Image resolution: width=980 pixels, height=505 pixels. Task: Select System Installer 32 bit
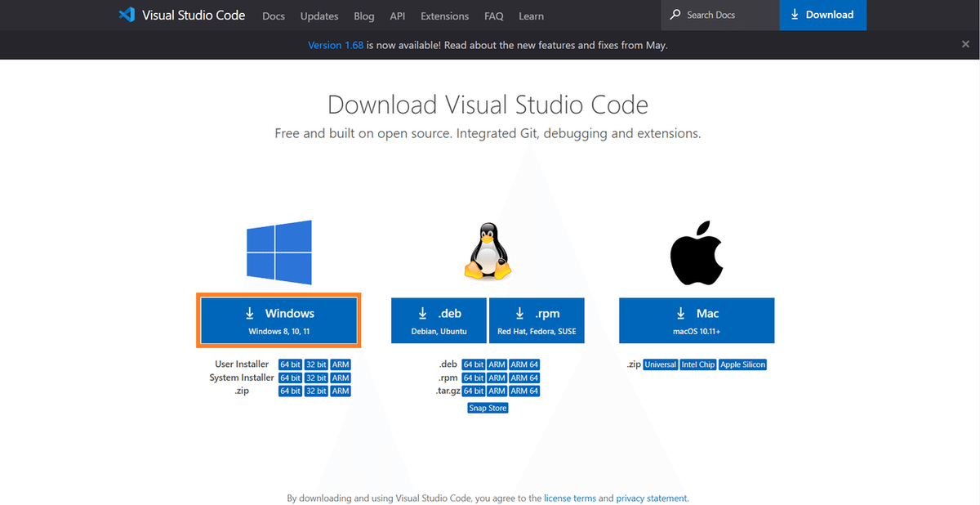tap(316, 378)
